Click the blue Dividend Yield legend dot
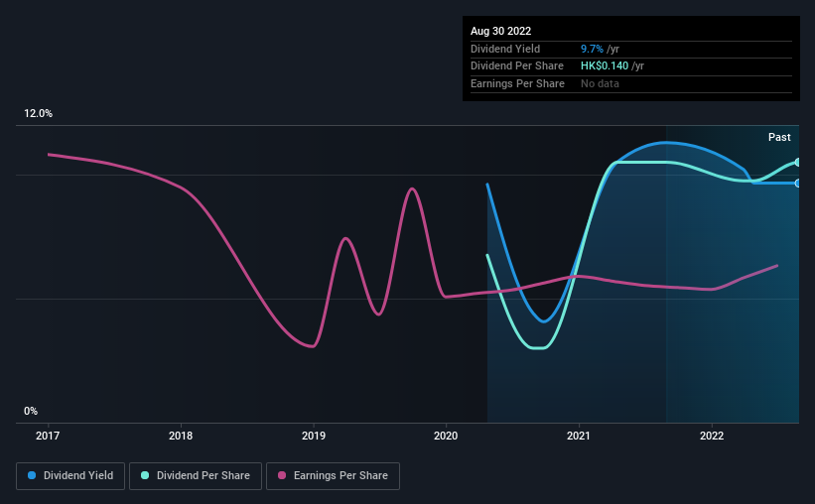Viewport: 815px width, 504px height. point(32,475)
